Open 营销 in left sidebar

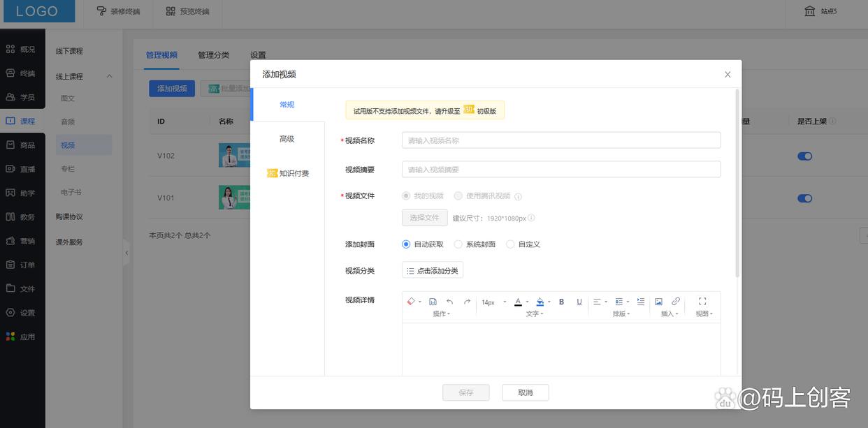22,241
